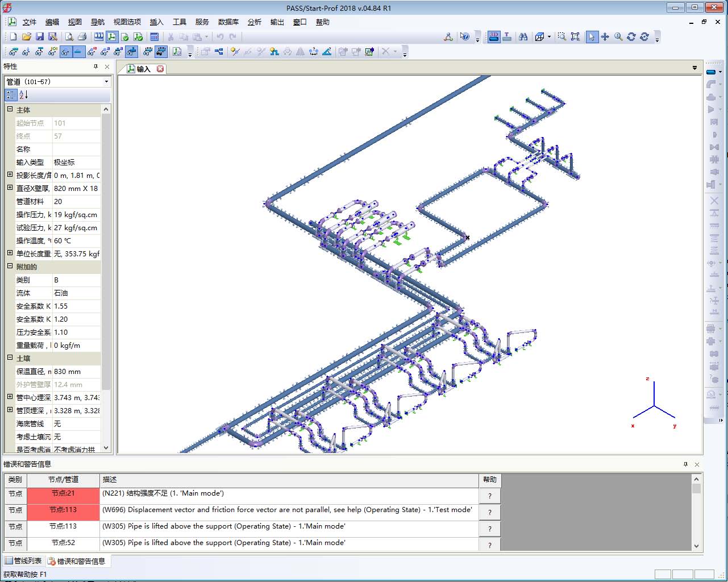Image resolution: width=728 pixels, height=582 pixels.
Task: Toggle the highlighted line display filter button
Action: [78, 52]
